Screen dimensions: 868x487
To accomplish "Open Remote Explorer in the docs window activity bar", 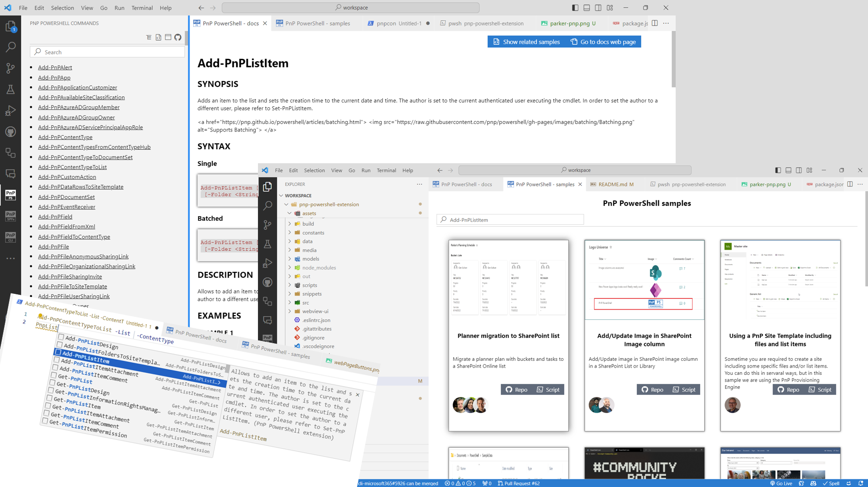I will [10, 153].
